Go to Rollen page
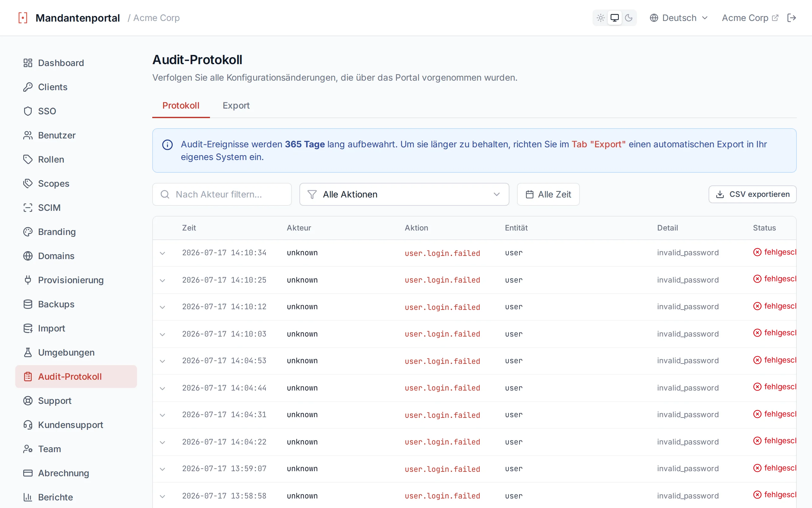812x508 pixels. pyautogui.click(x=76, y=160)
